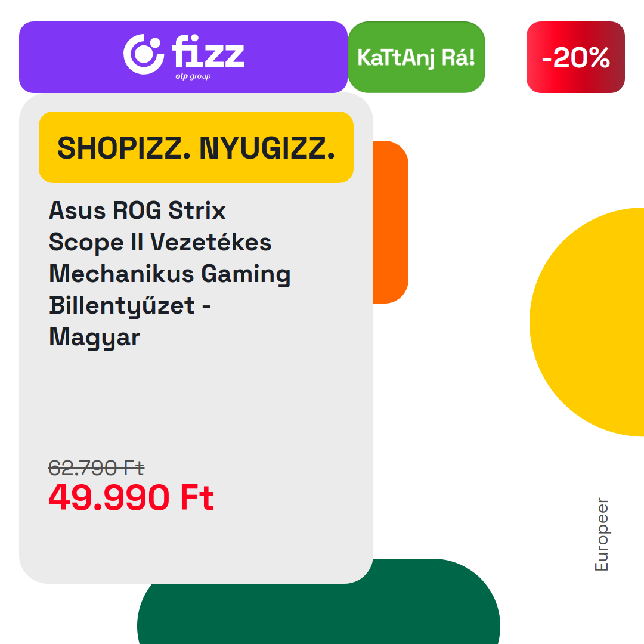Click the orange rounded rectangle shape

click(x=391, y=222)
